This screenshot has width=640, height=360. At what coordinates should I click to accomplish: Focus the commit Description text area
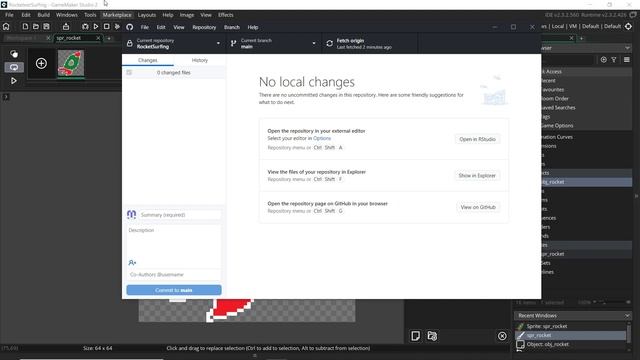(174, 241)
